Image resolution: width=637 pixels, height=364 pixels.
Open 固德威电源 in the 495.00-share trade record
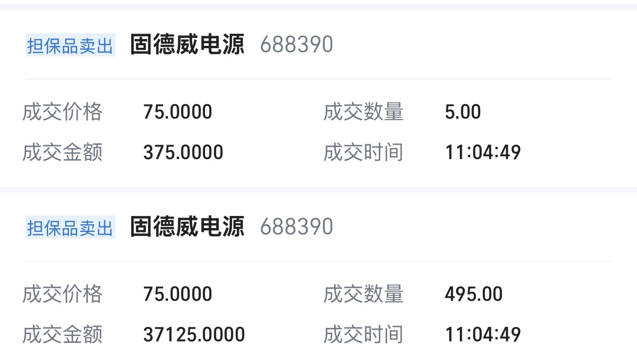pyautogui.click(x=187, y=227)
